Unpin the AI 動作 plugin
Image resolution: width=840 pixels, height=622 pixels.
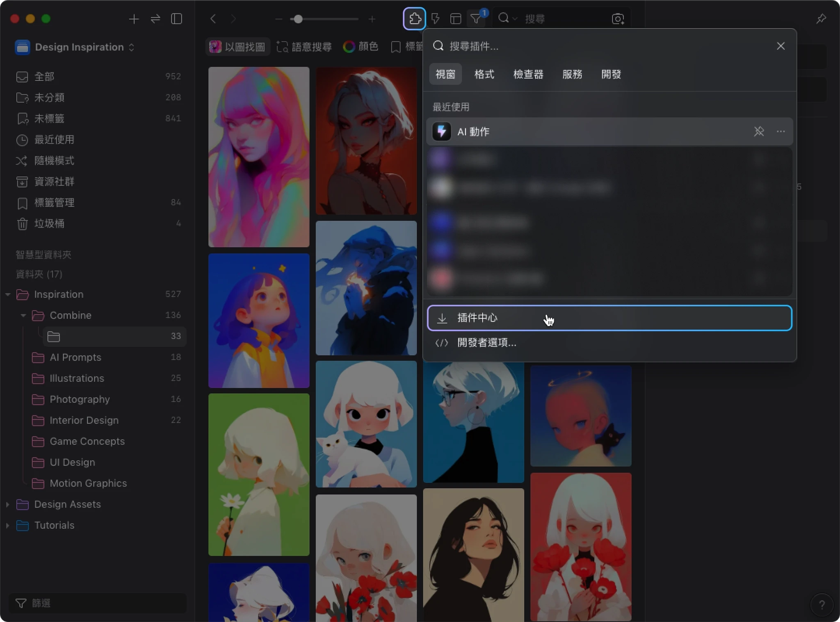tap(759, 132)
